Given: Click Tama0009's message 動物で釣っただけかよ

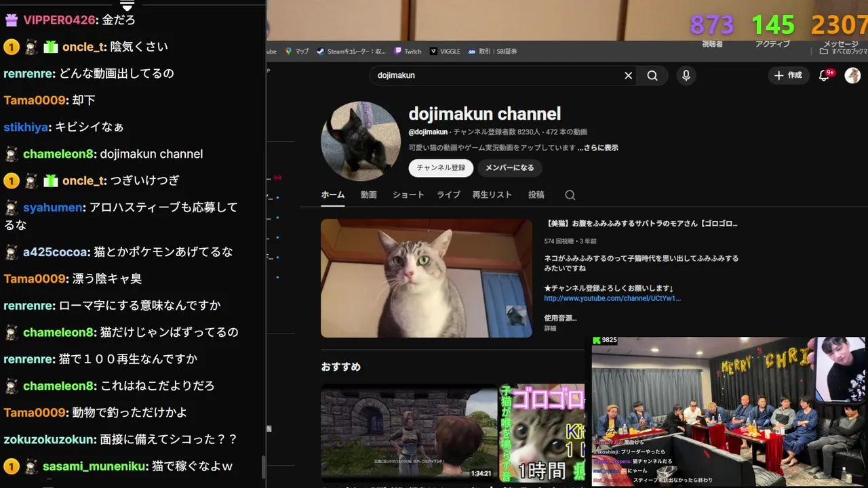Looking at the screenshot, I should 130,413.
